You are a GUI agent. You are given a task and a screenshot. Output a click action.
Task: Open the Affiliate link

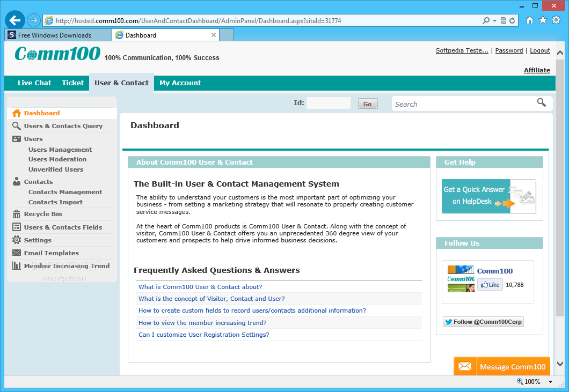pos(537,70)
